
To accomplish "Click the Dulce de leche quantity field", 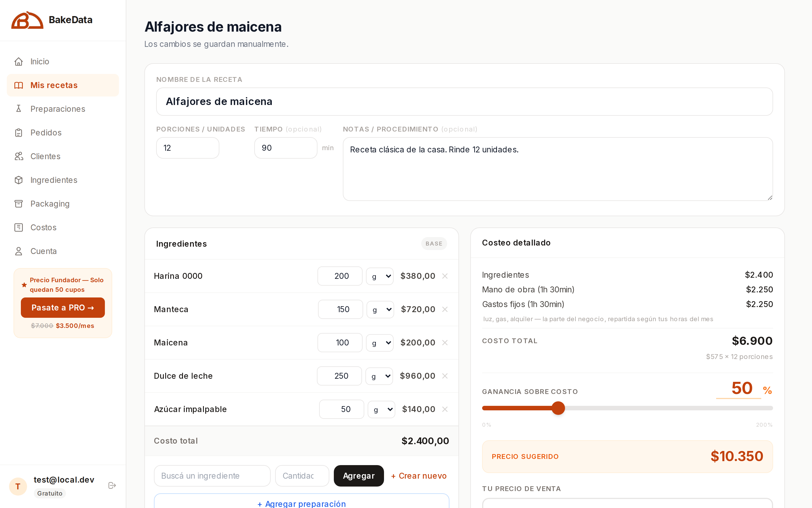I will [339, 376].
